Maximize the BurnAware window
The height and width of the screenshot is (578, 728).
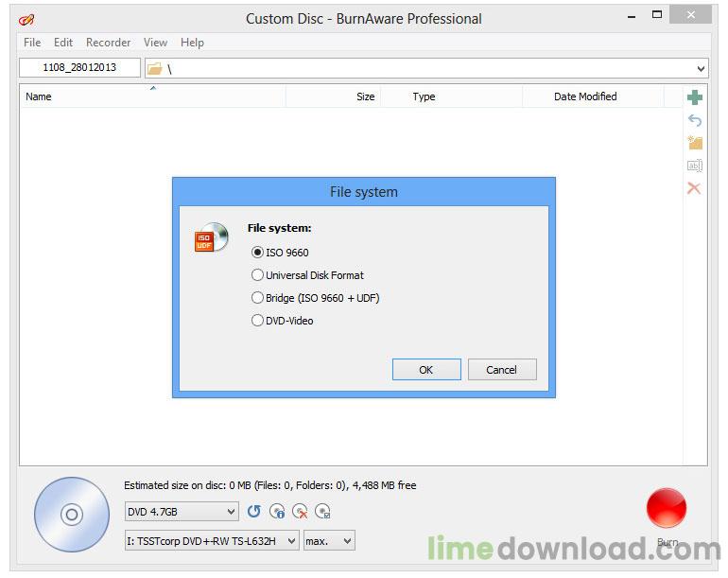(656, 15)
